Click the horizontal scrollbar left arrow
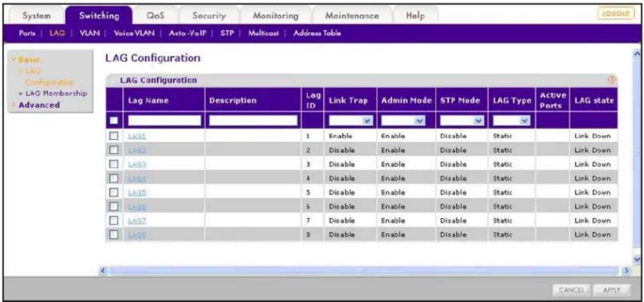 pyautogui.click(x=104, y=270)
